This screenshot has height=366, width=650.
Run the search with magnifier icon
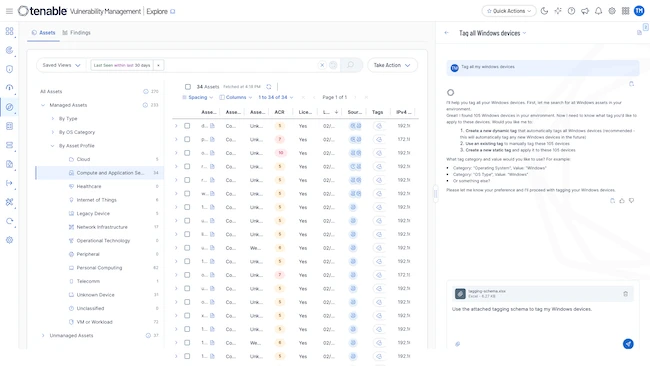pos(351,65)
